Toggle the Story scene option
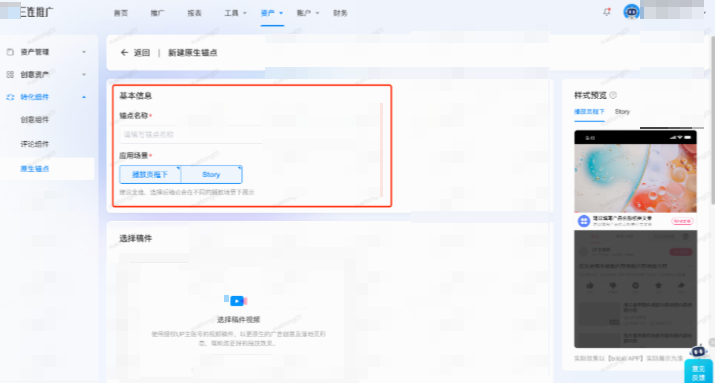The image size is (715, 383). click(212, 174)
